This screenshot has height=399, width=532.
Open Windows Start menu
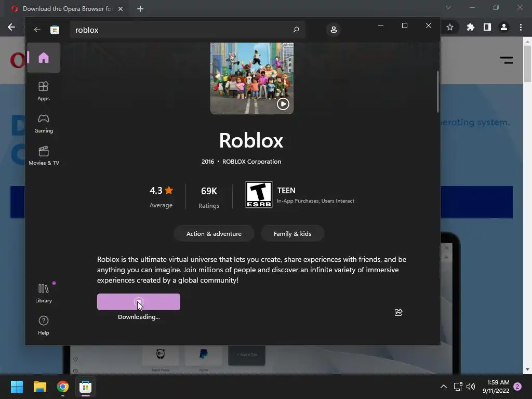pos(17,387)
